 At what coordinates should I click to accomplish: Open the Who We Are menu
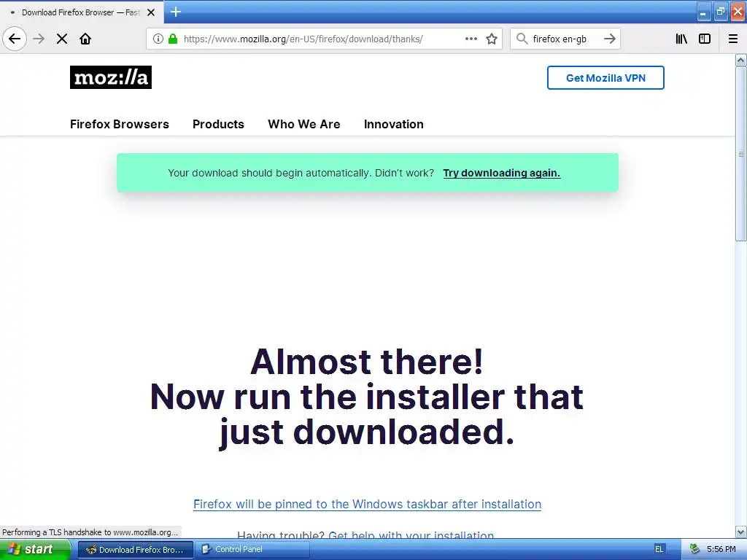(304, 124)
